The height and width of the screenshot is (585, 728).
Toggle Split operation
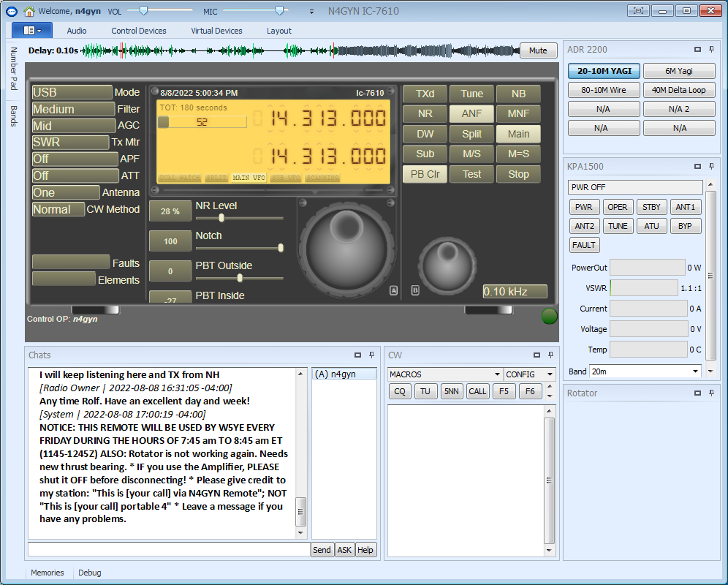pyautogui.click(x=471, y=135)
